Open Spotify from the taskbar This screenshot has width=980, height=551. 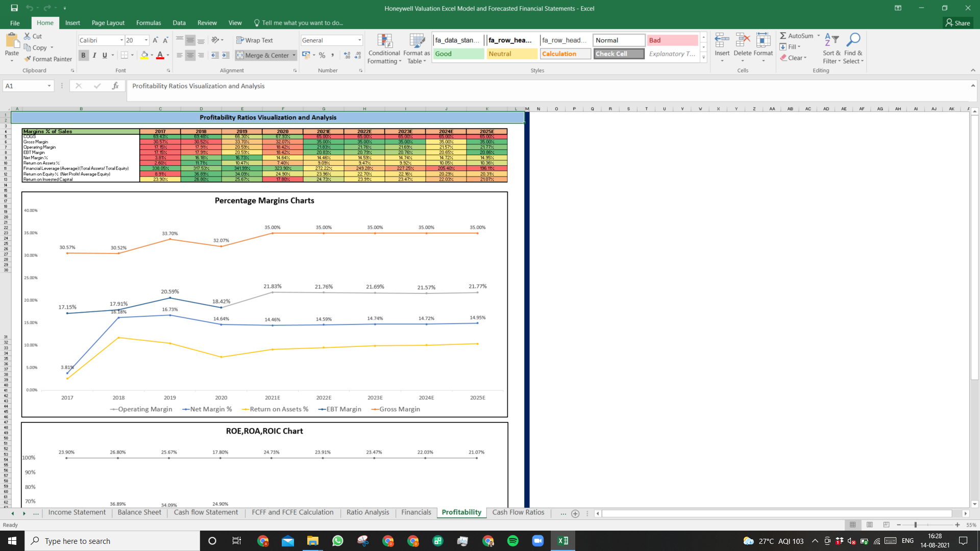[x=513, y=541]
